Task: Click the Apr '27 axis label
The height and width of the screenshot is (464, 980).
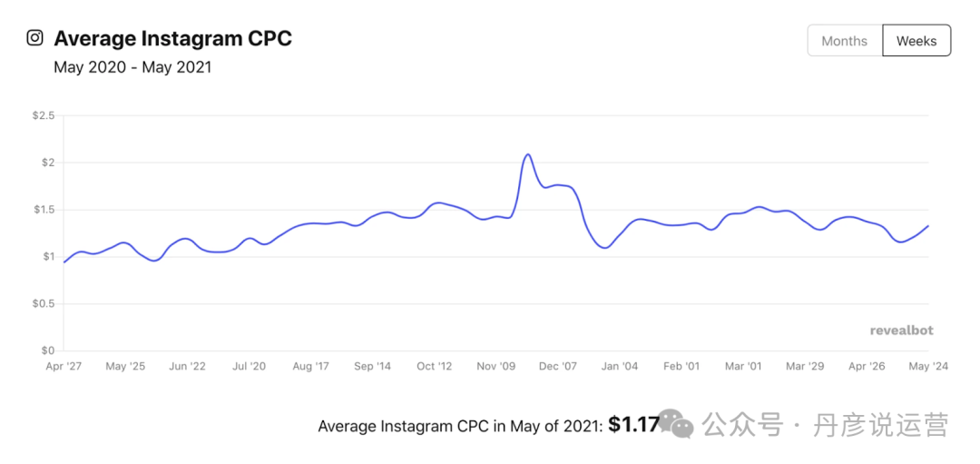Action: pyautogui.click(x=64, y=367)
